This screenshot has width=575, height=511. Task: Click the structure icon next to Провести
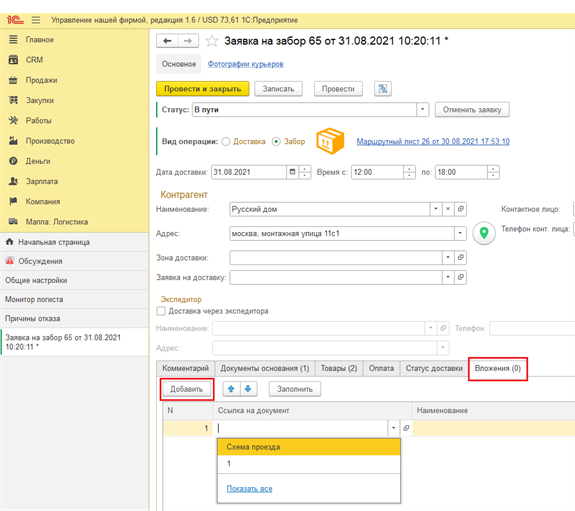(382, 88)
